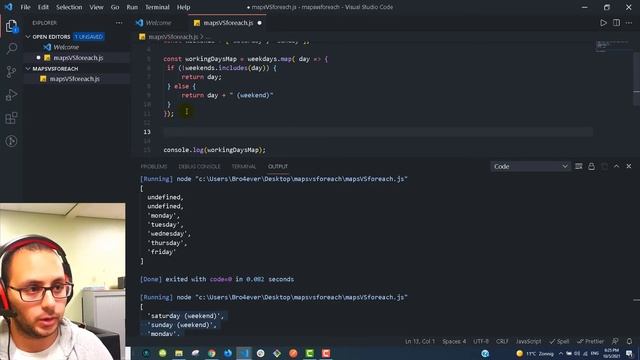The image size is (640, 360).
Task: Click the unsaved dot on mapsVSforeach.js tab
Action: coord(260,23)
